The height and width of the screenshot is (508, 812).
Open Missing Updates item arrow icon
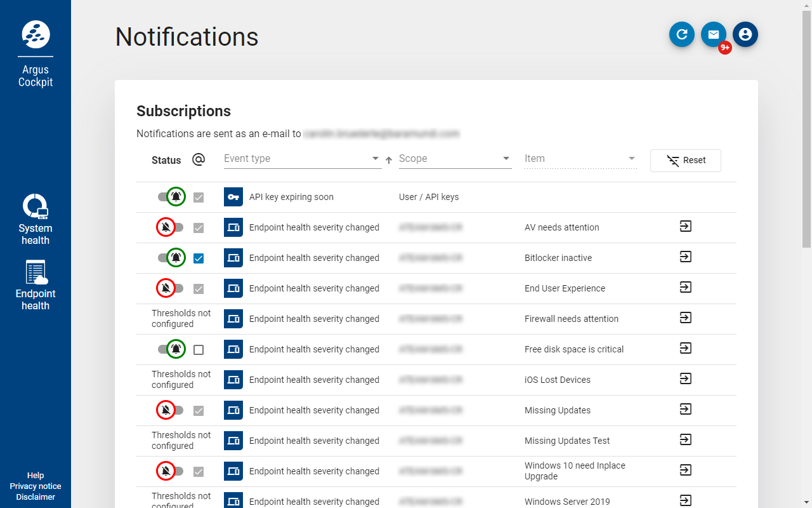tap(685, 410)
